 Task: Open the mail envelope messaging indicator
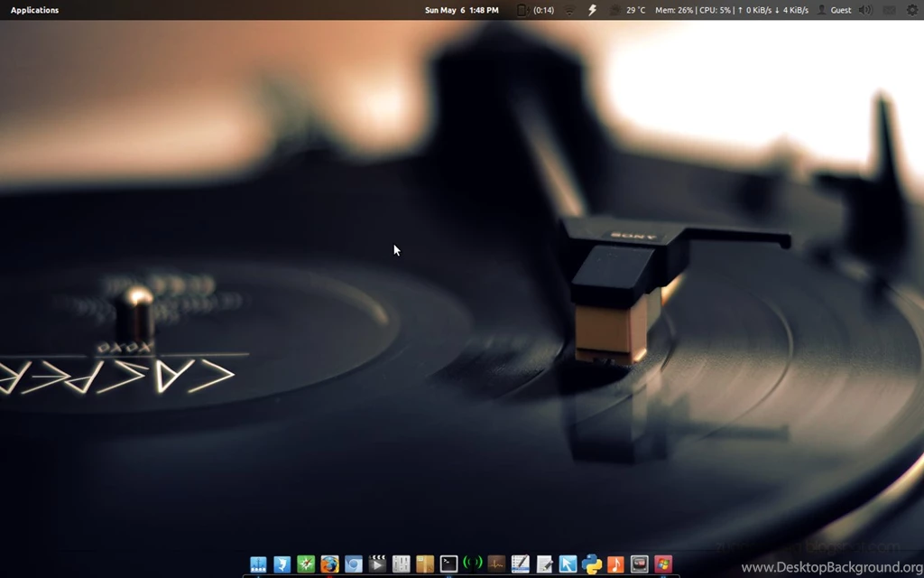[x=889, y=10]
